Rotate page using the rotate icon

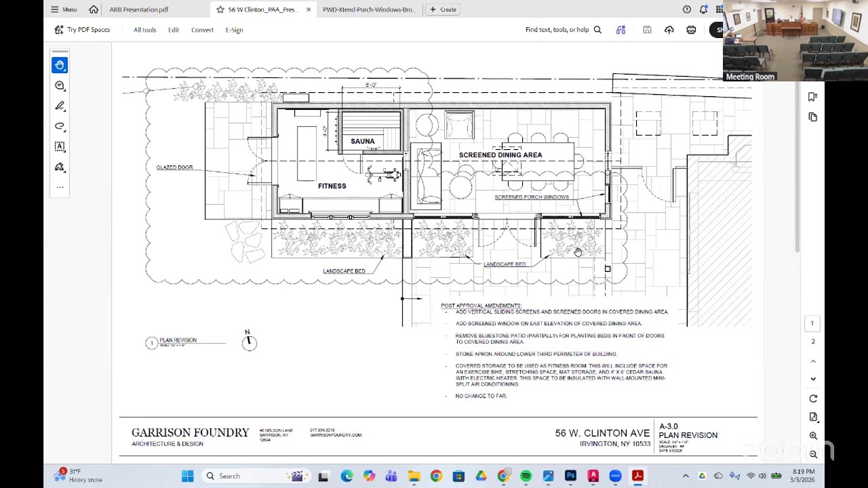tap(813, 399)
